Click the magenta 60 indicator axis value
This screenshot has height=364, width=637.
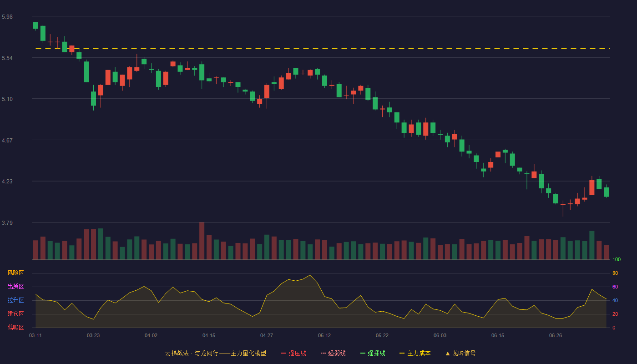pos(615,287)
